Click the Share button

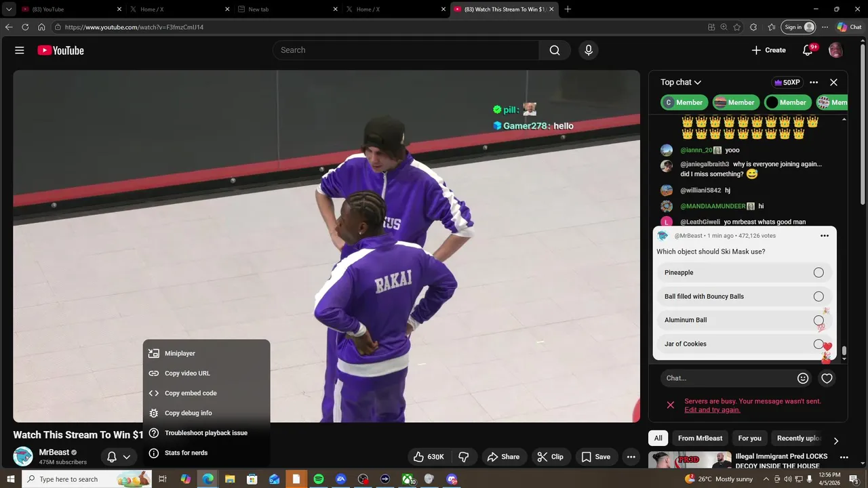coord(503,457)
